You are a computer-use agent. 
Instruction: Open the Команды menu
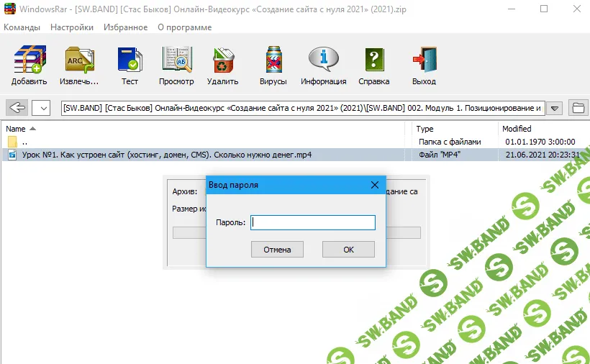point(22,27)
